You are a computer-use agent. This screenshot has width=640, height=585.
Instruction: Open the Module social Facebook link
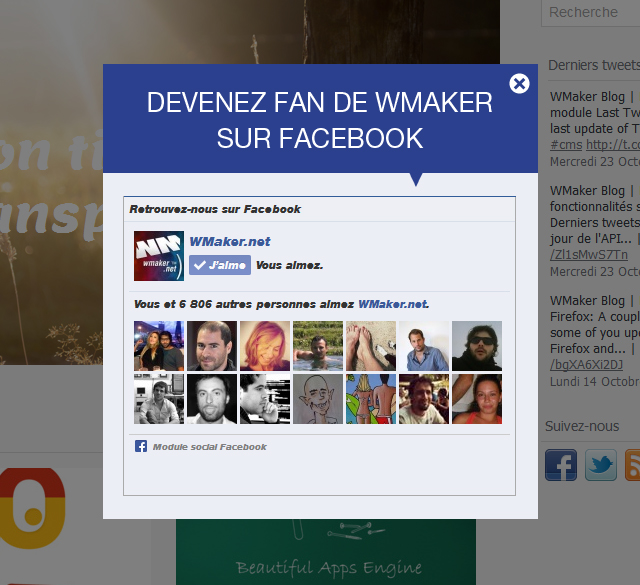pos(209,447)
